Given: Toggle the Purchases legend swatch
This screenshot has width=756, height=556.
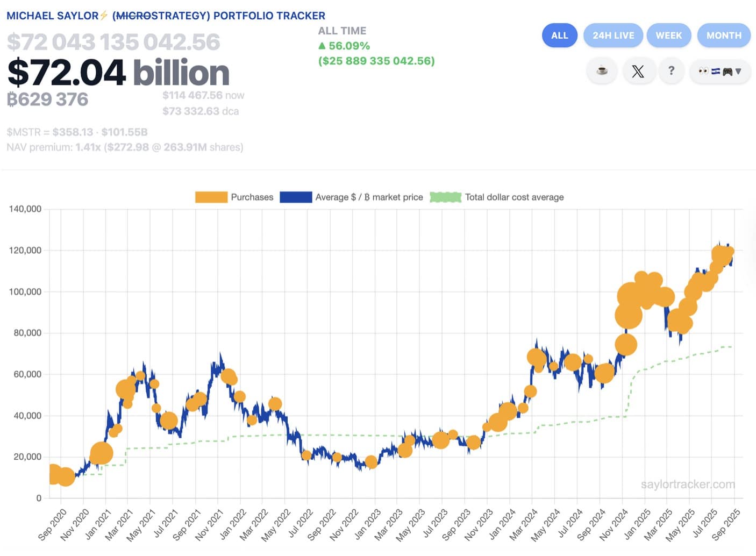Looking at the screenshot, I should coord(211,197).
